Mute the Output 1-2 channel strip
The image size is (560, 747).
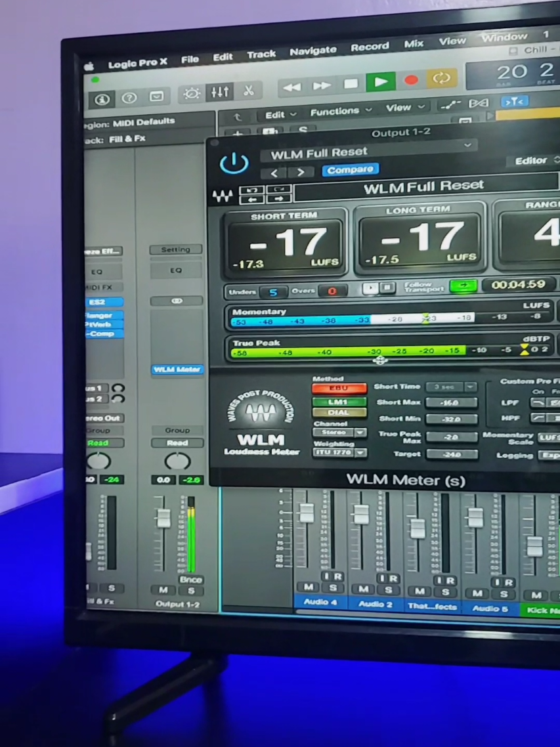163,590
